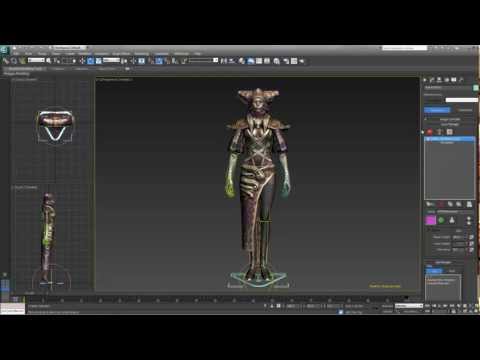Open the selection filter dropdown

pos(36,60)
